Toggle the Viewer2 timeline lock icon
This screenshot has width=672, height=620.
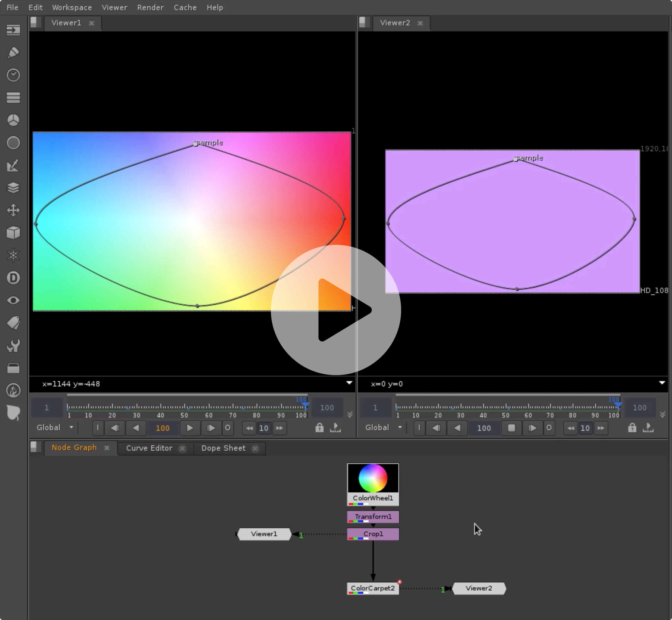coord(632,428)
